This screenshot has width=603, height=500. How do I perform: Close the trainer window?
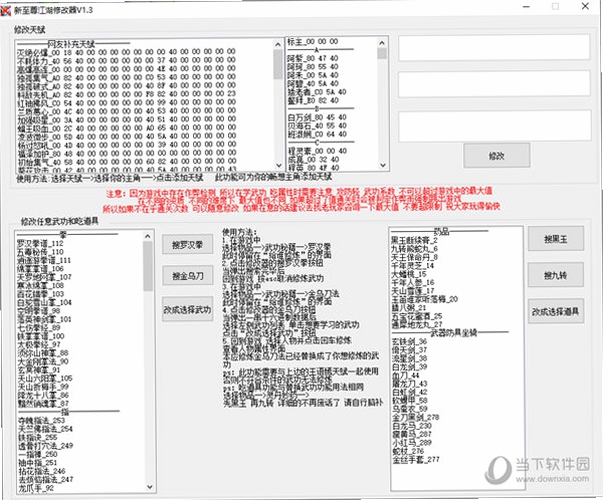pos(585,7)
